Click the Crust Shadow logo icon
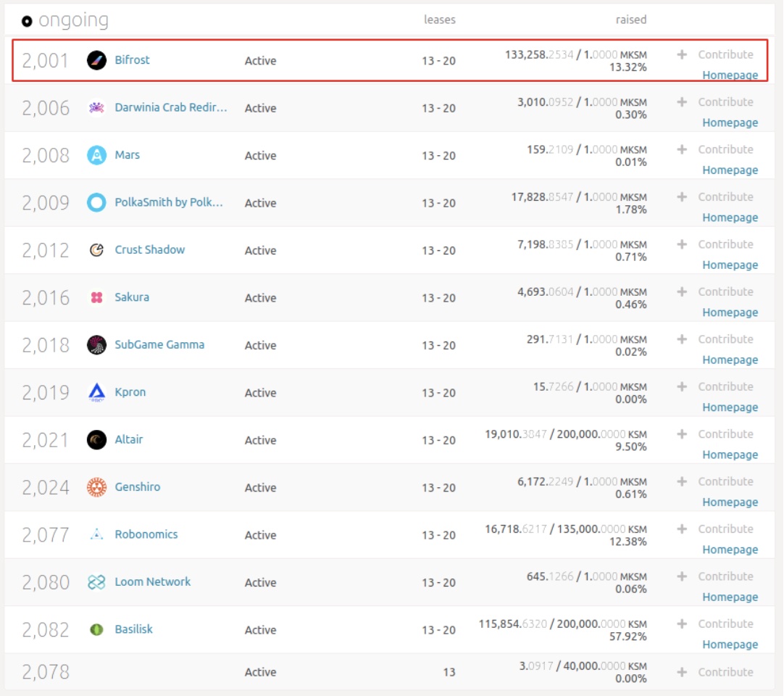 coord(96,249)
